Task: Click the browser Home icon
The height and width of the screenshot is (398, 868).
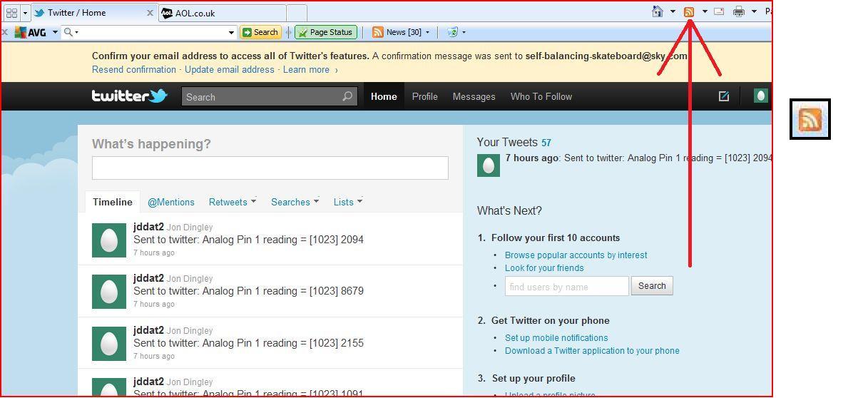Action: click(658, 11)
